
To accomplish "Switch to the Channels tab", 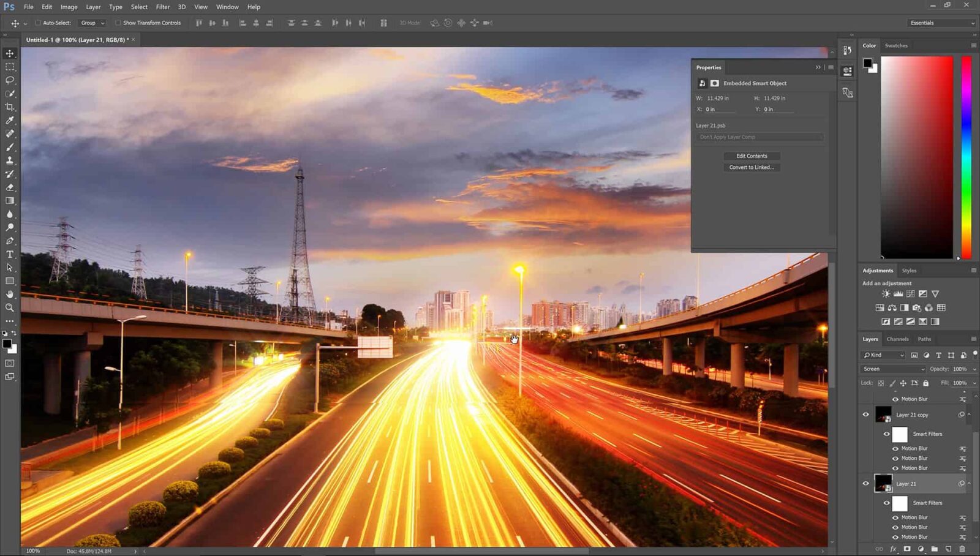I will (x=897, y=339).
